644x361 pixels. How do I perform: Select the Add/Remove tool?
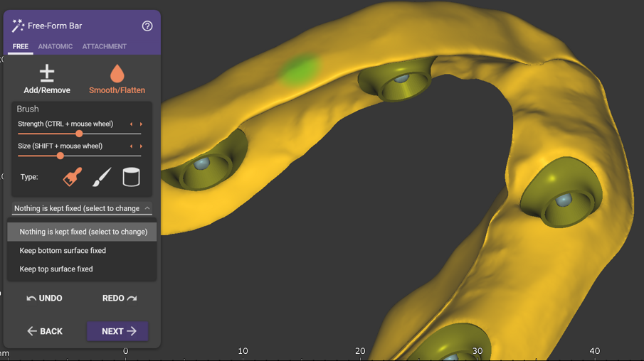click(47, 79)
